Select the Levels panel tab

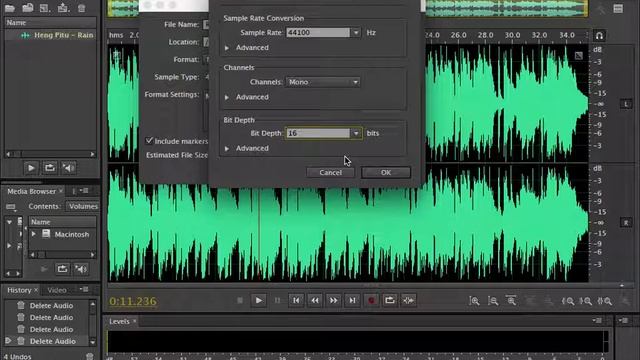click(x=119, y=321)
